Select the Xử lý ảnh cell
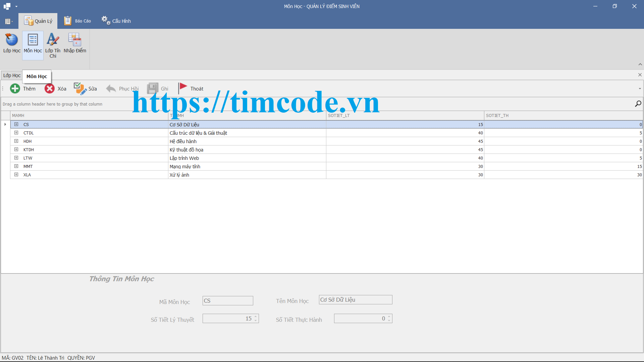Image resolution: width=644 pixels, height=362 pixels. (247, 175)
